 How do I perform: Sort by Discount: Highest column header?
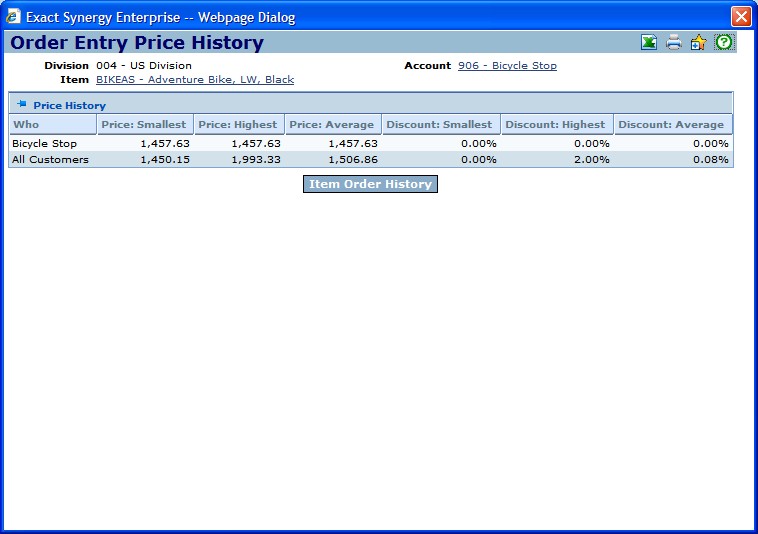point(555,125)
